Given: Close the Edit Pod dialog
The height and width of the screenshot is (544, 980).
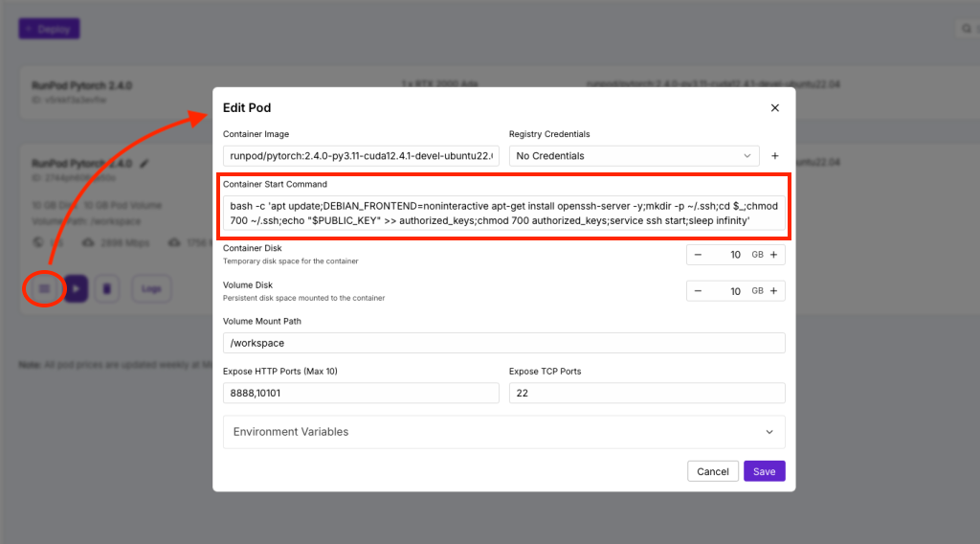Looking at the screenshot, I should click(775, 108).
